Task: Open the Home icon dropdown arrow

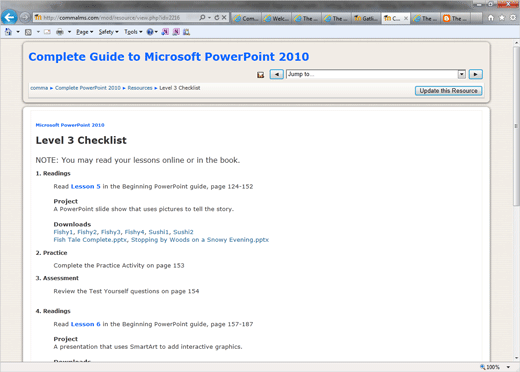Action: (x=18, y=32)
